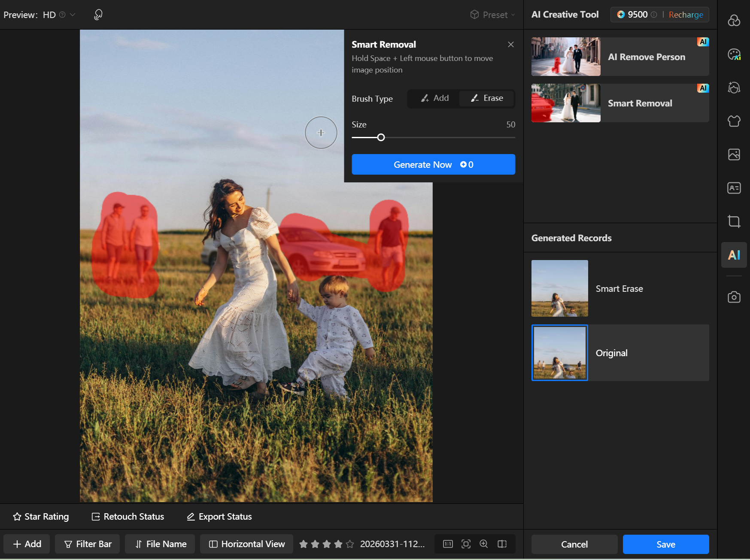Open the Export Status menu

tap(219, 517)
